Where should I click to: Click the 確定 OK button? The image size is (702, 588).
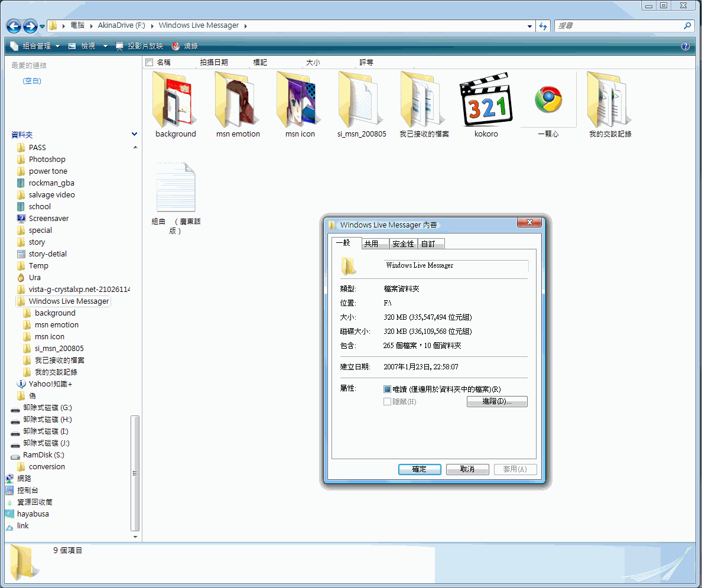tap(420, 469)
